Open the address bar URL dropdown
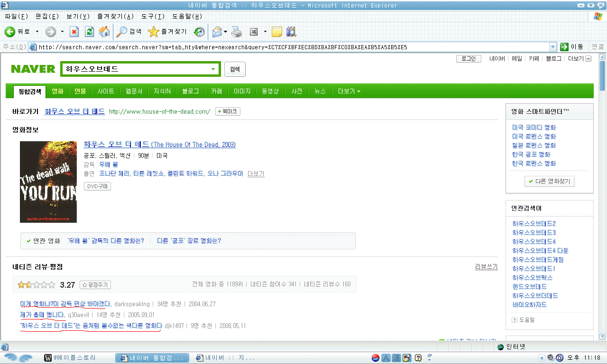The height and width of the screenshot is (364, 607). click(552, 47)
